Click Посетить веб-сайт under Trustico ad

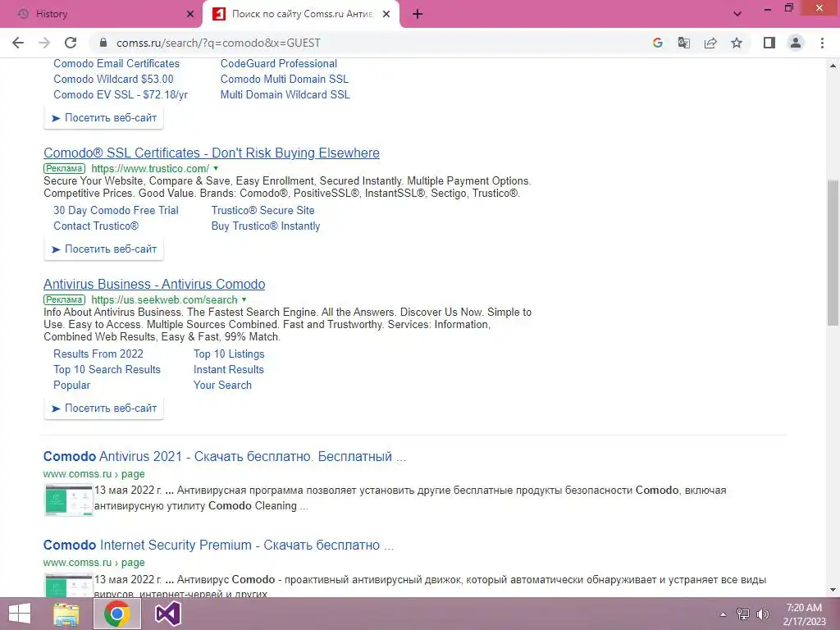[104, 249]
